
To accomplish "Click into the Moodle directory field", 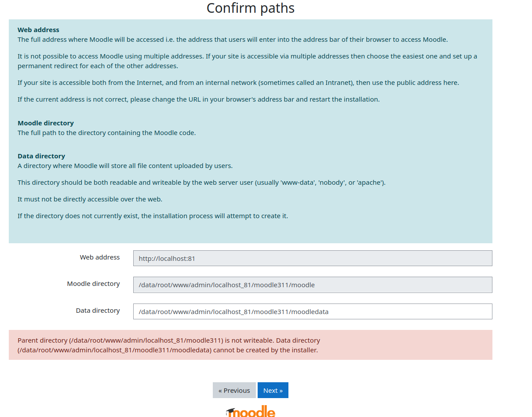I will point(312,285).
